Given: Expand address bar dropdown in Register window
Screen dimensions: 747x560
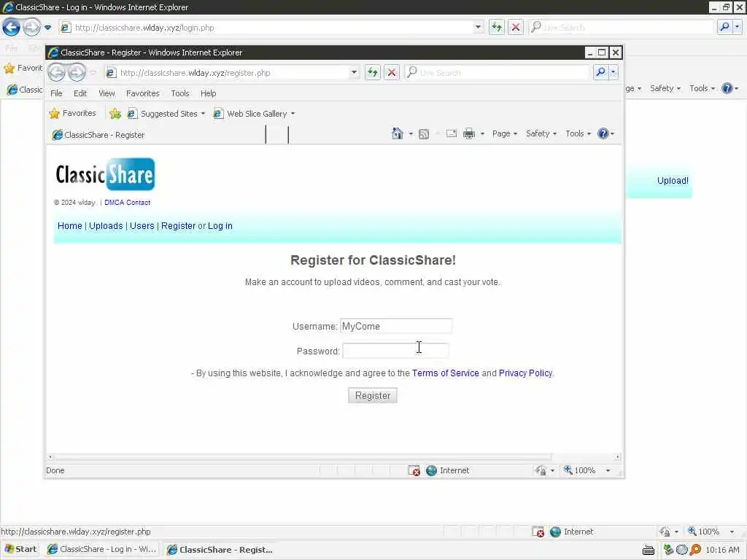Looking at the screenshot, I should point(354,72).
